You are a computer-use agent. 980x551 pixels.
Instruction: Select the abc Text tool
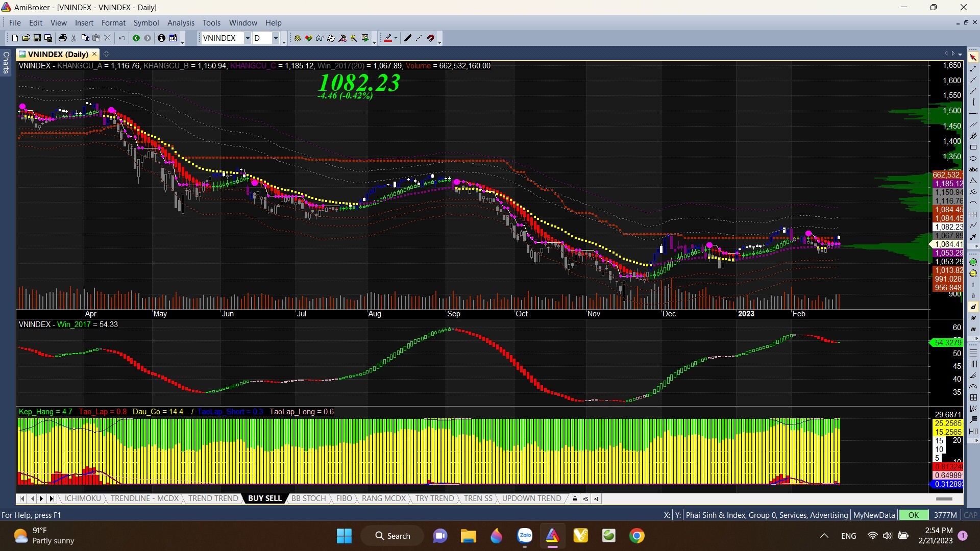973,170
